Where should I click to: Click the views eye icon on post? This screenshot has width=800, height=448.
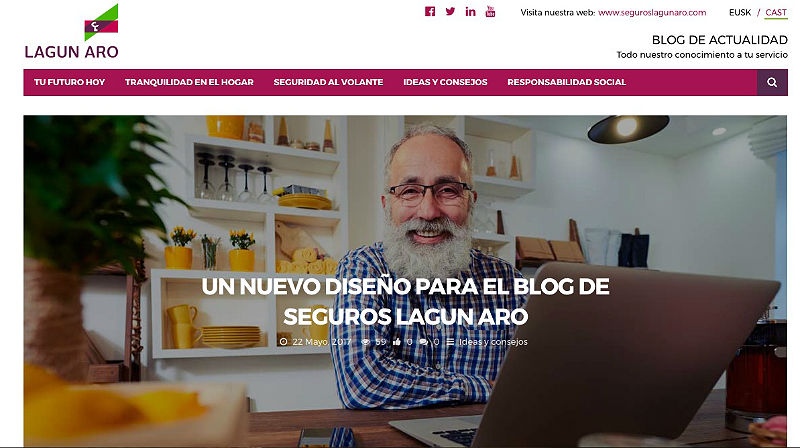tap(365, 342)
